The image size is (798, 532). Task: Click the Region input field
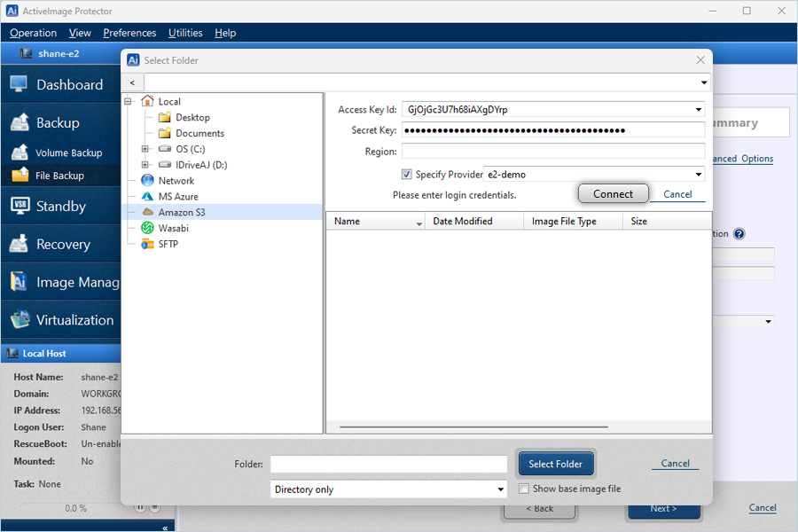click(553, 152)
